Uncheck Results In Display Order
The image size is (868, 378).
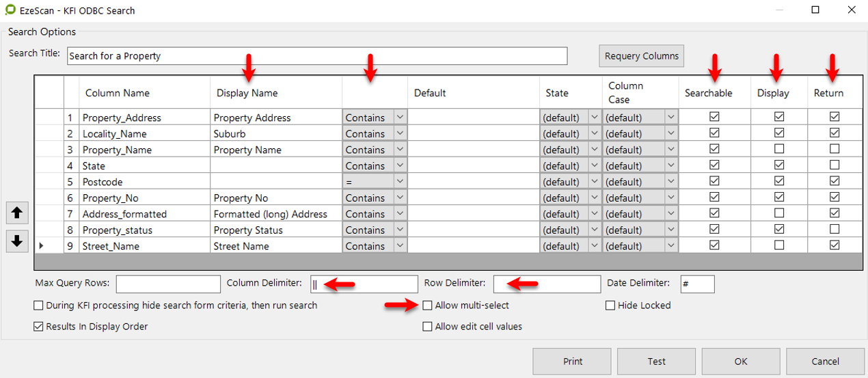point(39,327)
